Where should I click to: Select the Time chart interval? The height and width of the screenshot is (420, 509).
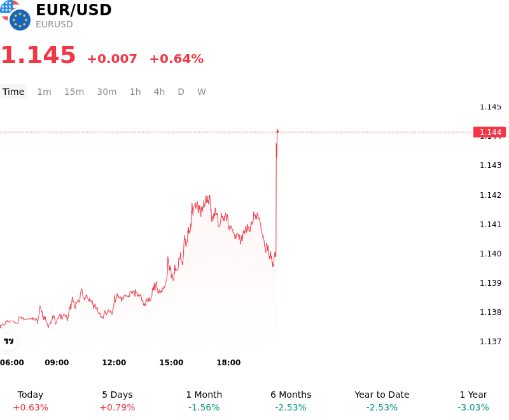pyautogui.click(x=13, y=92)
